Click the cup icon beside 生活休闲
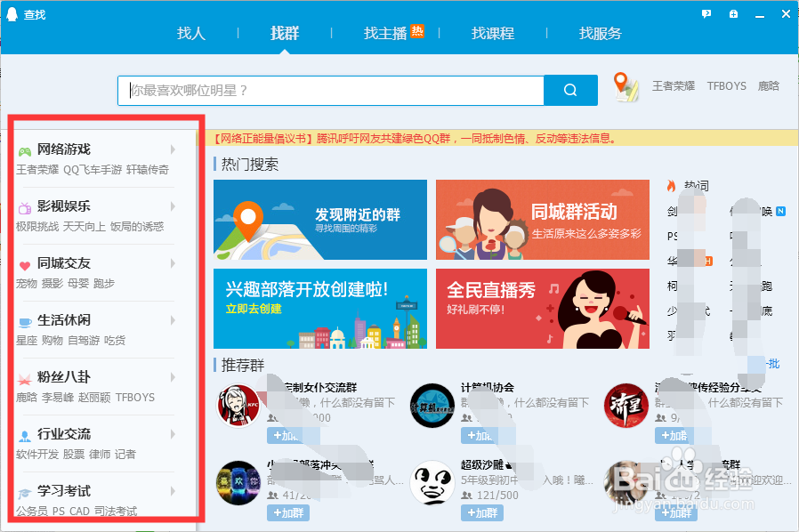The width and height of the screenshot is (799, 532). [x=24, y=322]
